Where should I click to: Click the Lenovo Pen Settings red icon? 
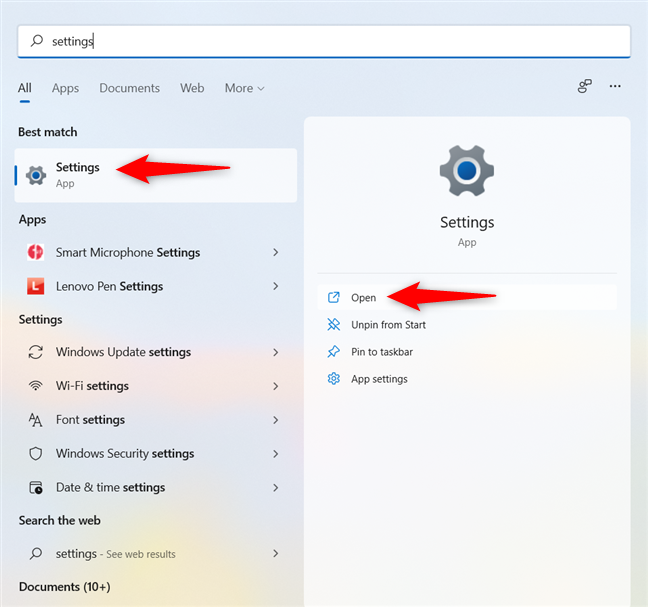(36, 286)
